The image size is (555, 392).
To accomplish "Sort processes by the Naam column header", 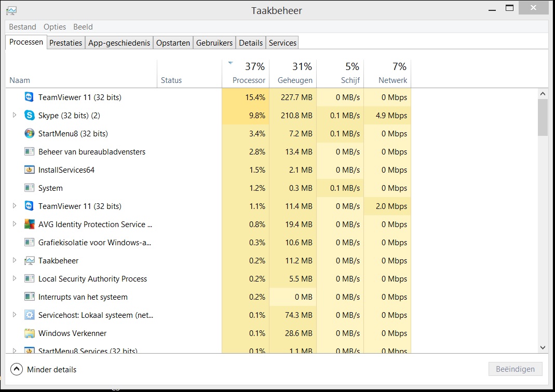I will click(x=82, y=74).
